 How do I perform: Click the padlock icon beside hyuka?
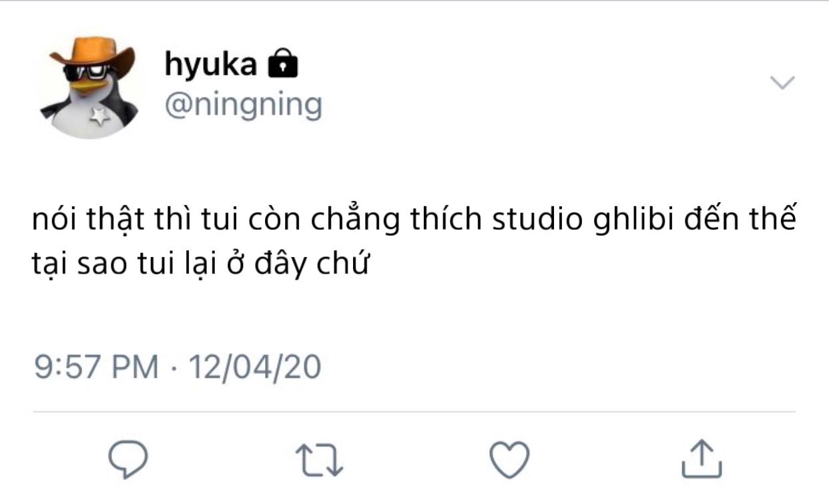coord(282,63)
